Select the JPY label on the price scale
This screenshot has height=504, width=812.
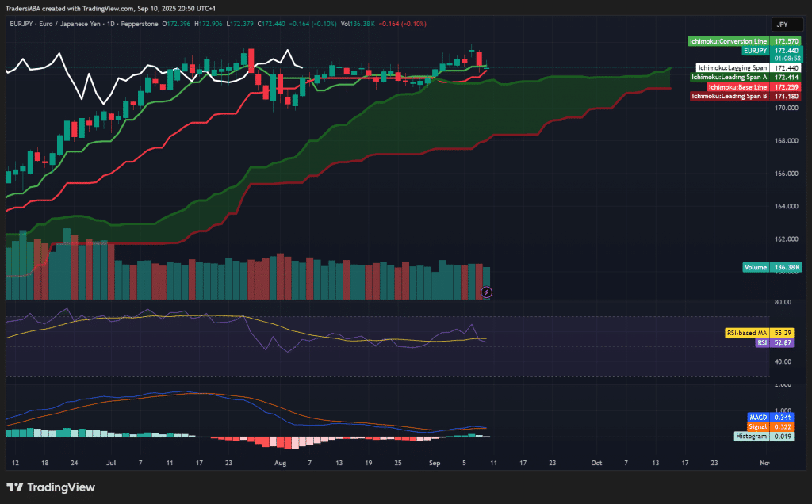point(787,25)
